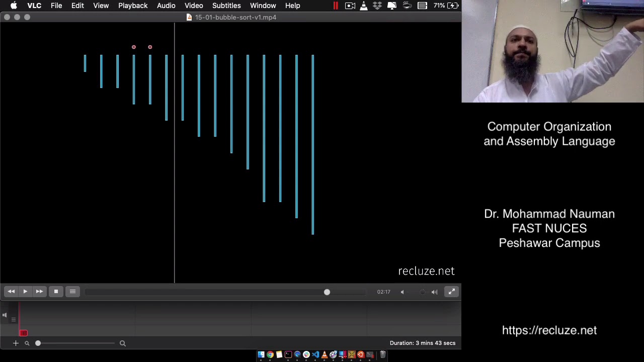644x362 pixels.
Task: Toggle the VLC playlist button
Action: tap(72, 292)
